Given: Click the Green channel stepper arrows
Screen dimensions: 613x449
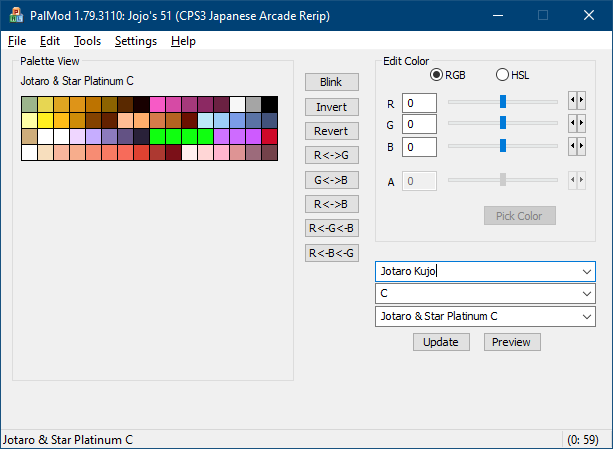Looking at the screenshot, I should click(576, 123).
